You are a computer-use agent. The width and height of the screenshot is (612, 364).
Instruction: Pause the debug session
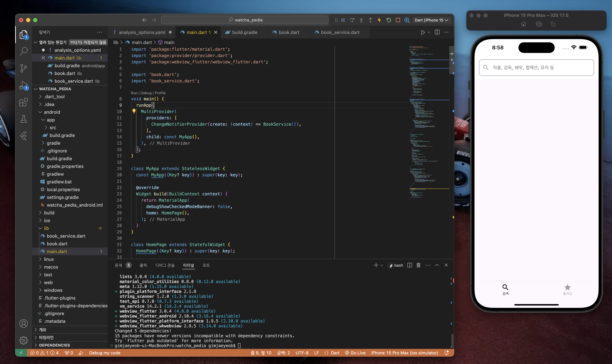click(x=343, y=20)
